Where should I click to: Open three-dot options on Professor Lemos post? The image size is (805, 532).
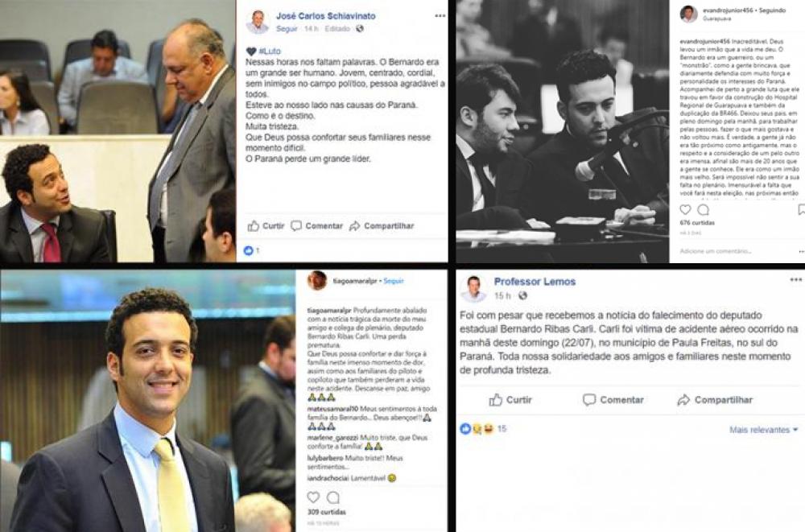point(796,280)
